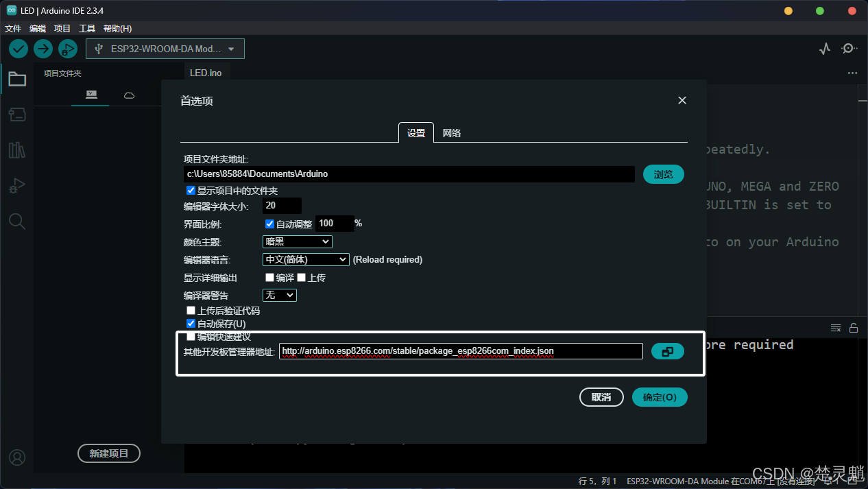Open the 项目 menu
The image size is (868, 489).
coord(62,28)
